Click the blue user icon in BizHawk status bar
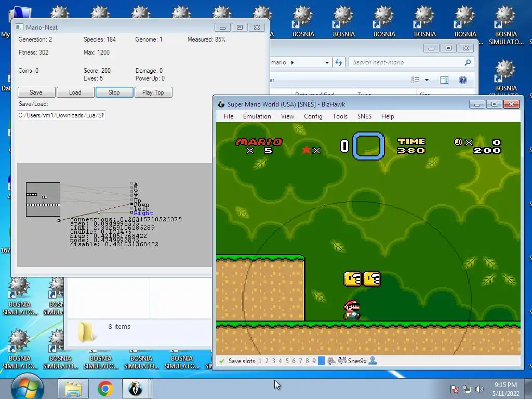The height and width of the screenshot is (399, 532). click(373, 361)
